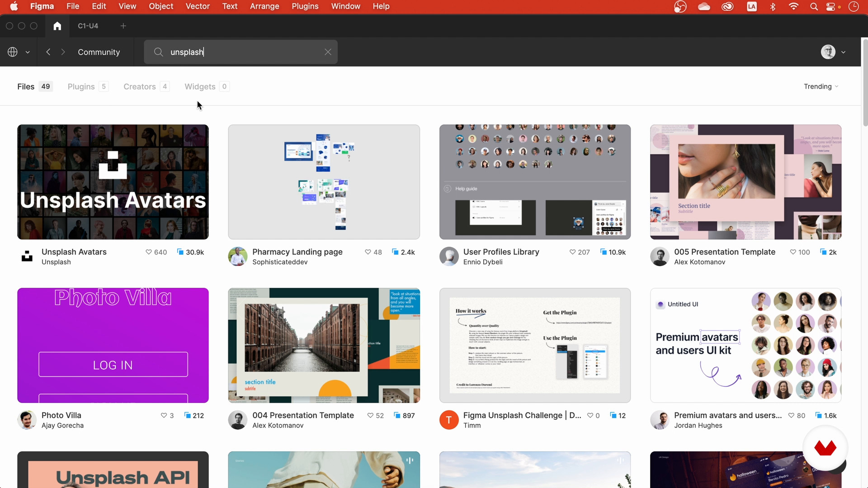The width and height of the screenshot is (868, 488).
Task: Click 004 Presentation Template duplicate icon
Action: 397,415
